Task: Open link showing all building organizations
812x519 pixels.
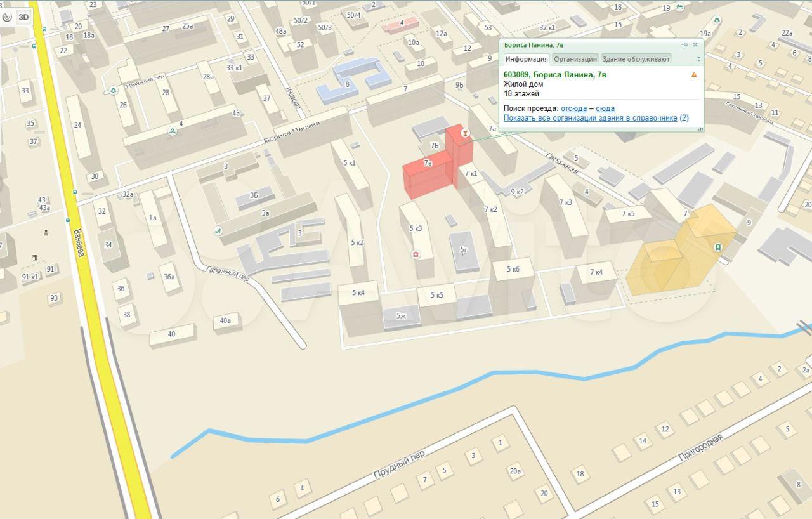Action: [x=590, y=118]
